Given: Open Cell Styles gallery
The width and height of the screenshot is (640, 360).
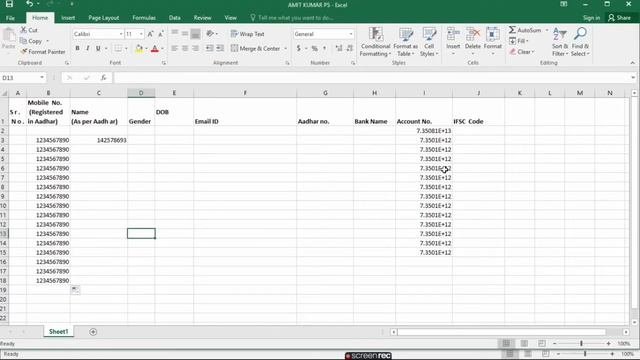Looking at the screenshot, I should (429, 42).
